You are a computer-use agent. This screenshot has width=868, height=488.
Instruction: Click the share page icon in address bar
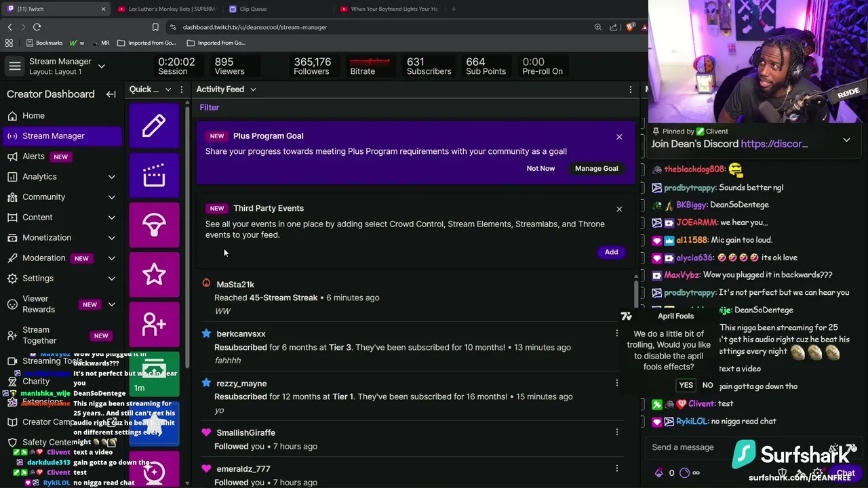(613, 27)
